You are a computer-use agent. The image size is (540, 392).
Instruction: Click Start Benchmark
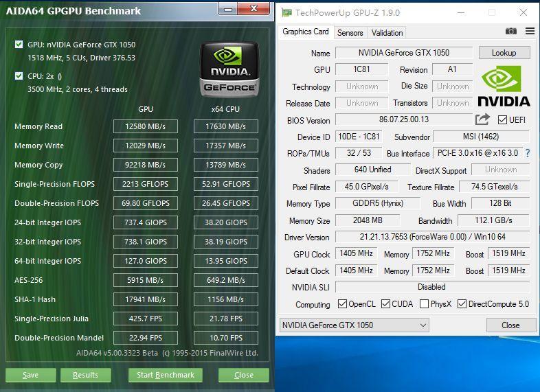(166, 375)
